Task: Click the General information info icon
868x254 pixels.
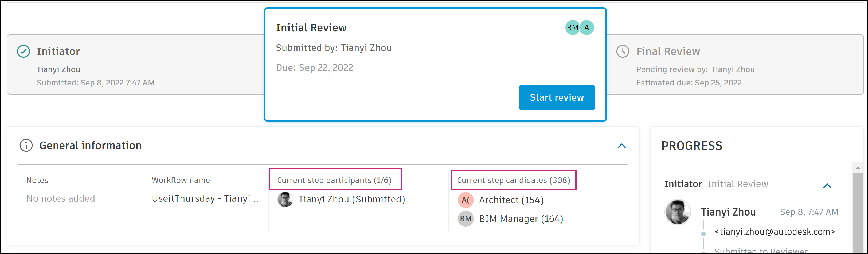Action: click(x=26, y=146)
